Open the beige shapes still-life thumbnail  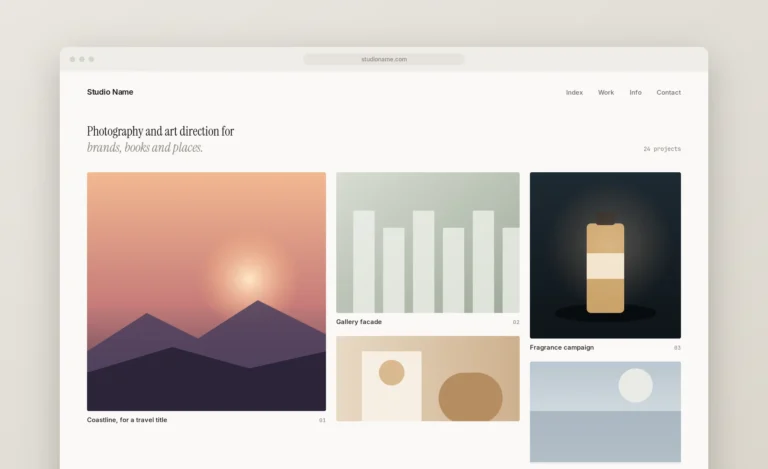pos(428,378)
